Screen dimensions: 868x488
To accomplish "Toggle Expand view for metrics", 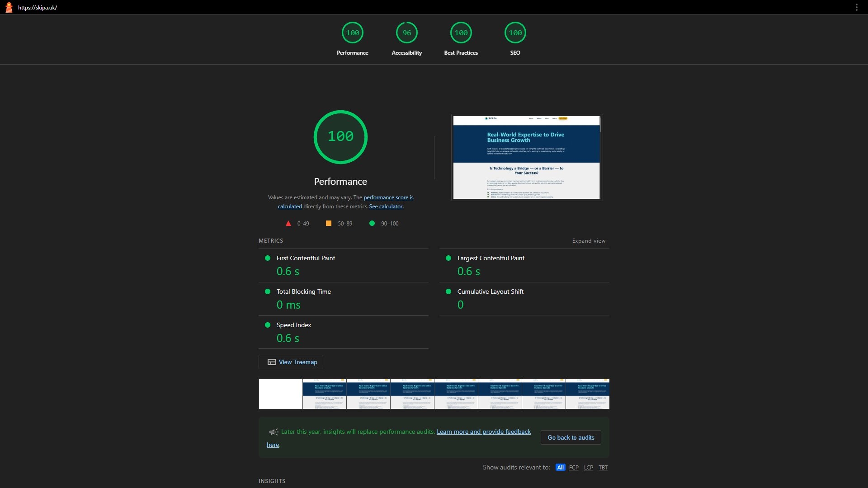I will coord(589,241).
